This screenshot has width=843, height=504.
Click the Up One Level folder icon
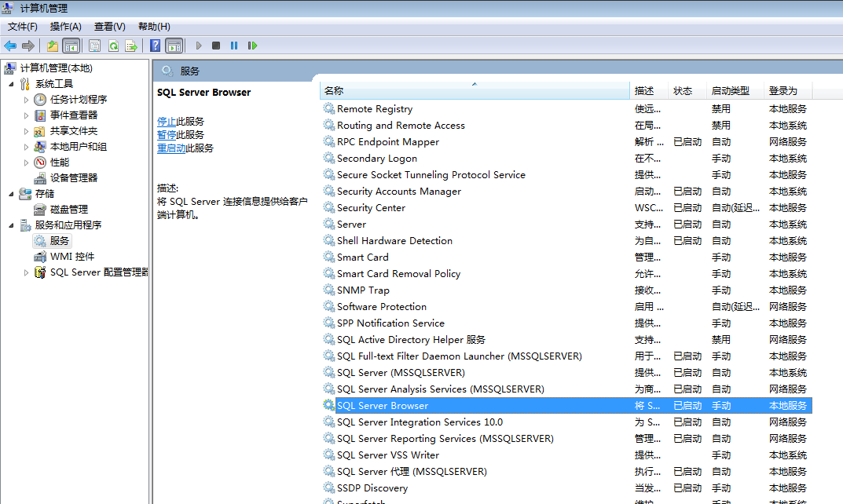pyautogui.click(x=53, y=46)
